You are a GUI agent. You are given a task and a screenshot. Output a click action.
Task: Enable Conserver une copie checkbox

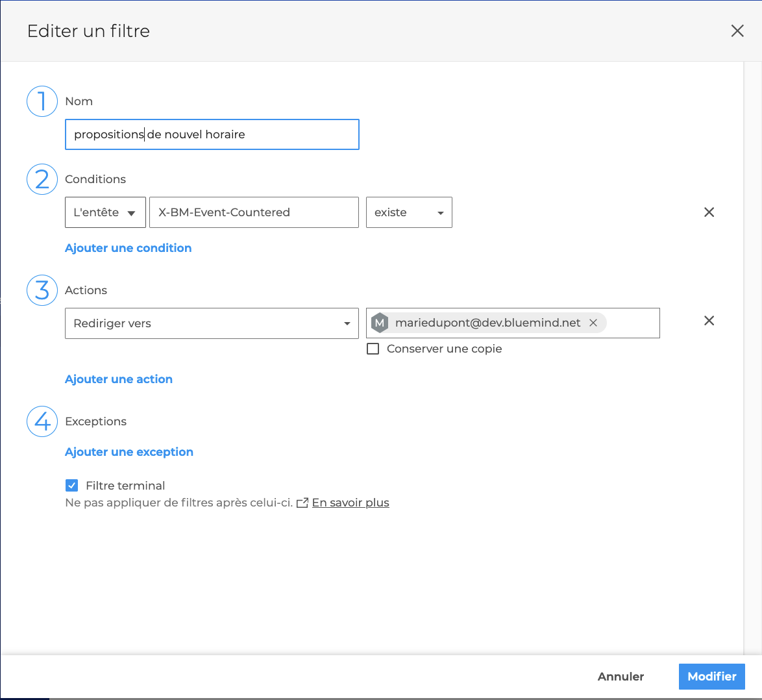(x=373, y=349)
